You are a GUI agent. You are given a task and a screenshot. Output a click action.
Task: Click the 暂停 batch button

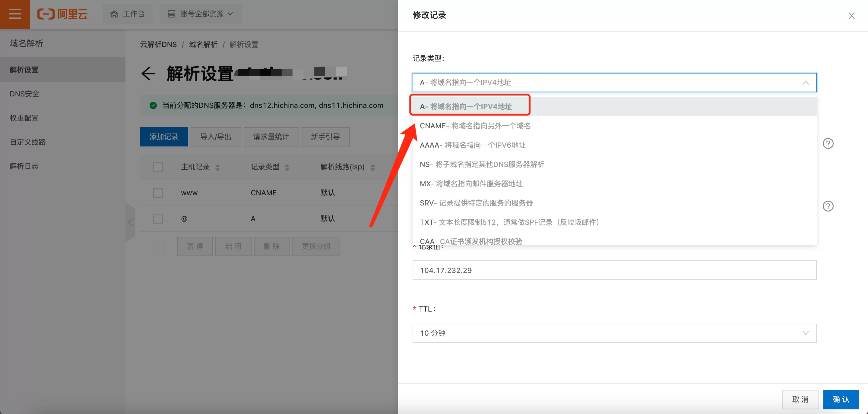pyautogui.click(x=195, y=246)
